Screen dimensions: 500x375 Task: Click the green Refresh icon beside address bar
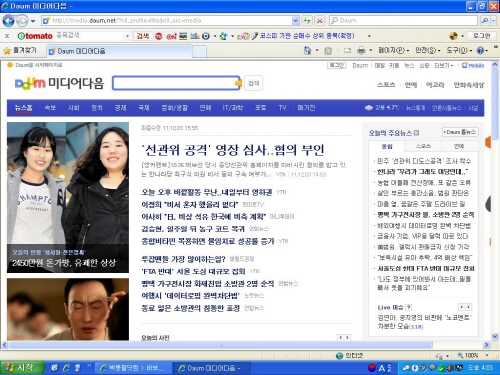point(307,21)
